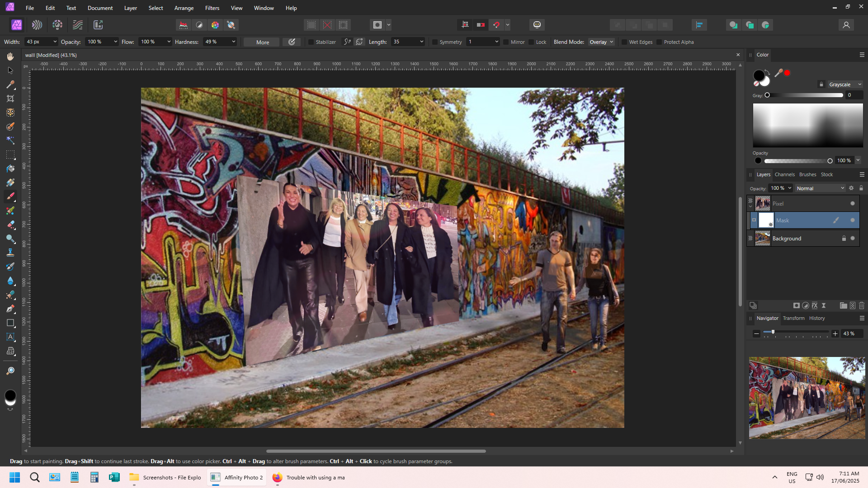Enable Wet Edges checkbox

pos(624,42)
